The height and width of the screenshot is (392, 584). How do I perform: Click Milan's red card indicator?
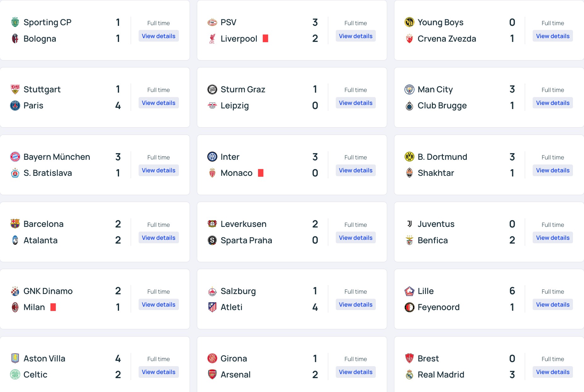point(53,307)
